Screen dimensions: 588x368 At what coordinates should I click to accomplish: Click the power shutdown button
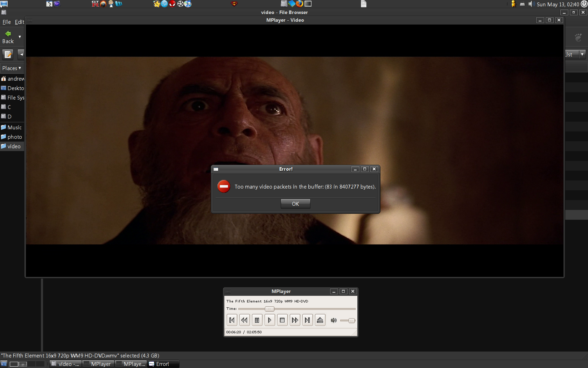(584, 4)
